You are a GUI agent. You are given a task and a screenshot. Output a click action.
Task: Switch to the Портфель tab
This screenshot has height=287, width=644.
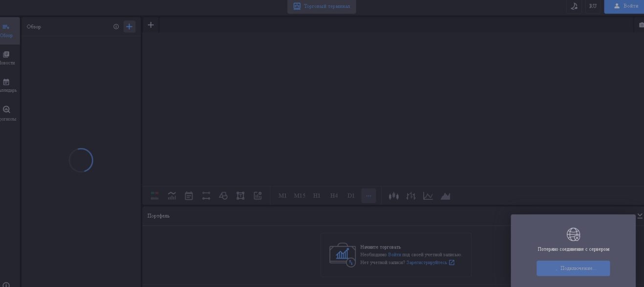click(x=158, y=215)
